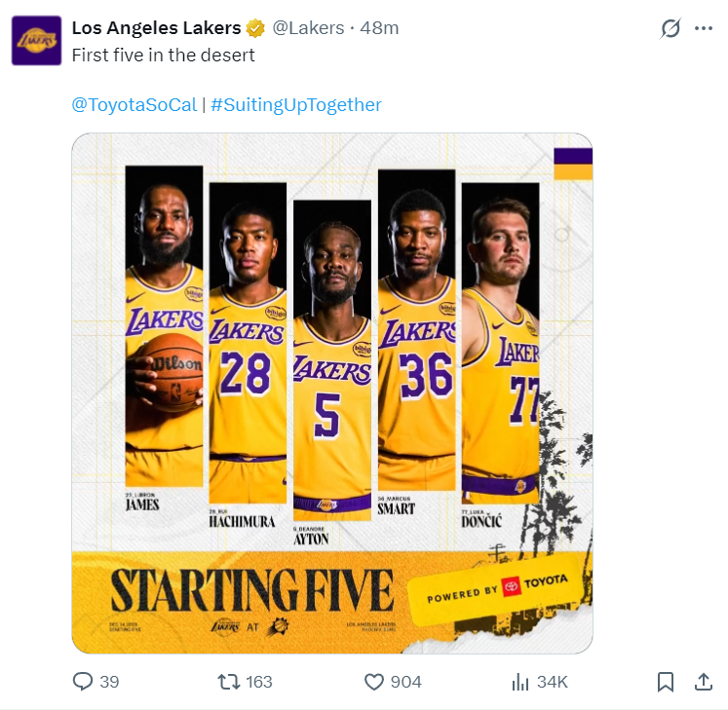
Task: View post analytics bar chart icon
Action: point(520,682)
